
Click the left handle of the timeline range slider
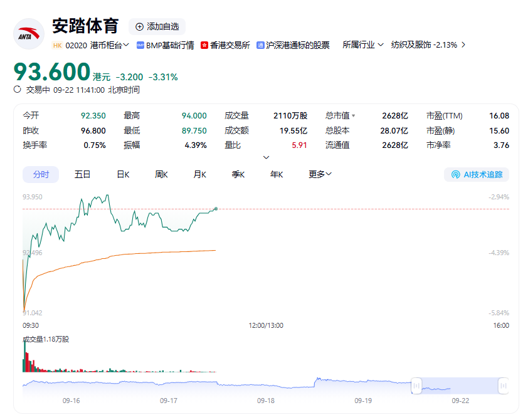pos(416,386)
